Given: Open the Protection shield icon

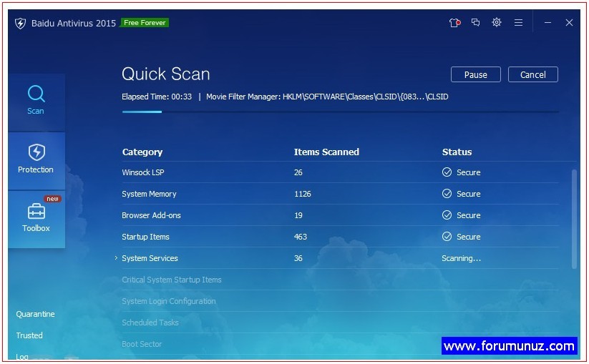Looking at the screenshot, I should pos(36,152).
